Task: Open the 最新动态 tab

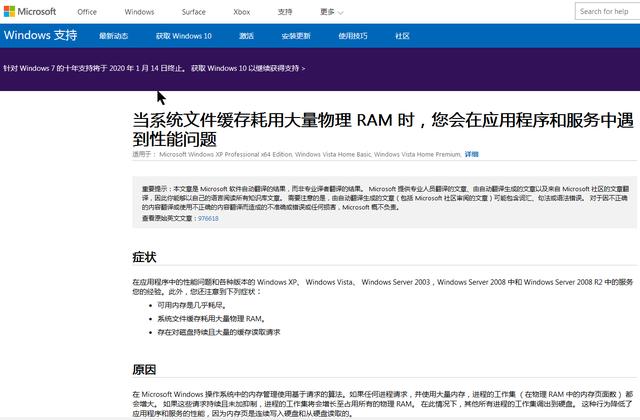Action: click(x=113, y=36)
